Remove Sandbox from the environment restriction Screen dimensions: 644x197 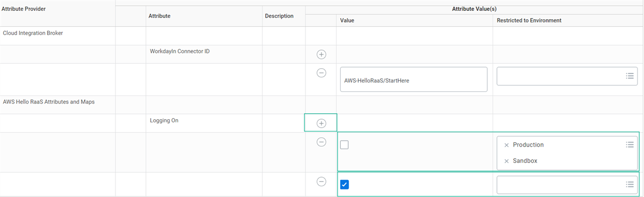point(506,161)
